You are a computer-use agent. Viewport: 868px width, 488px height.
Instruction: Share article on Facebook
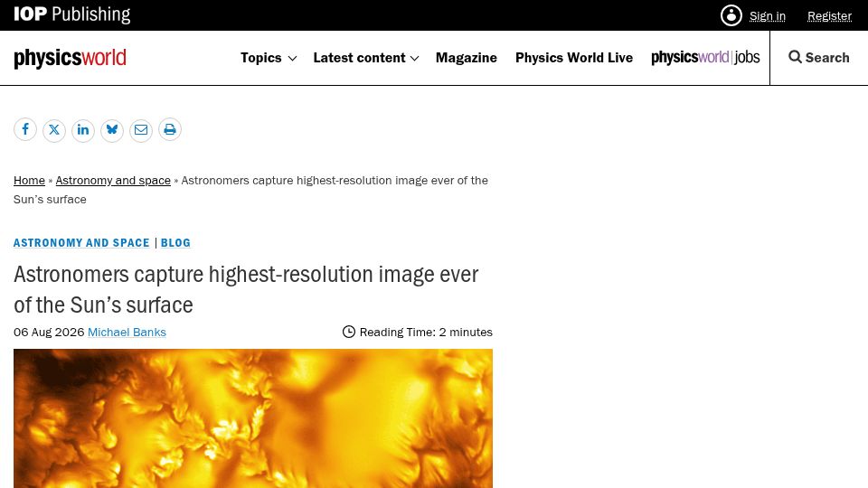25,129
